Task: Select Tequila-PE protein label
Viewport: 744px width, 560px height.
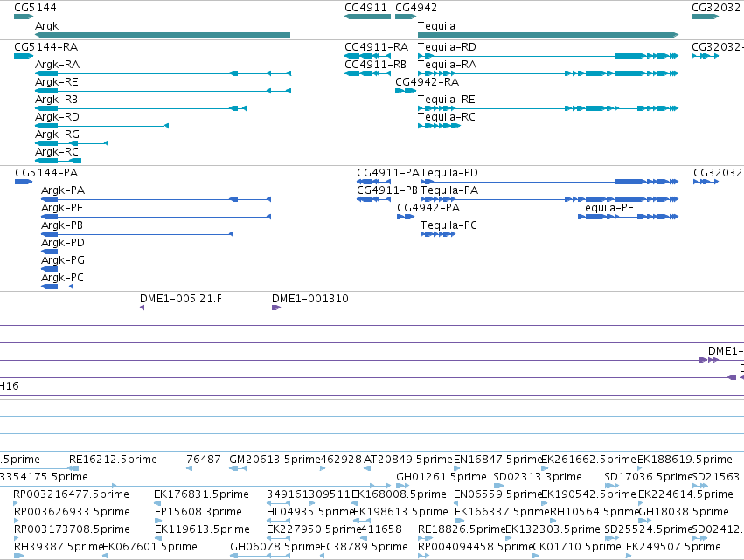Action: 606,208
